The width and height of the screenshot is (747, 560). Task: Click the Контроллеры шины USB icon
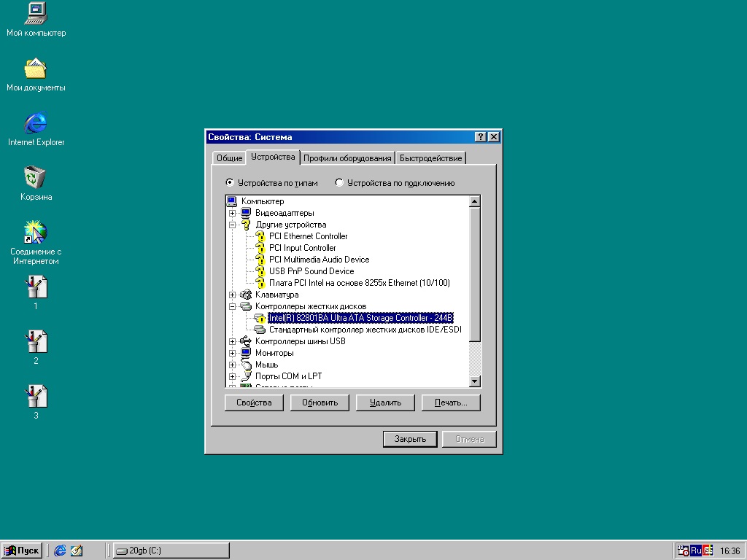click(x=246, y=341)
